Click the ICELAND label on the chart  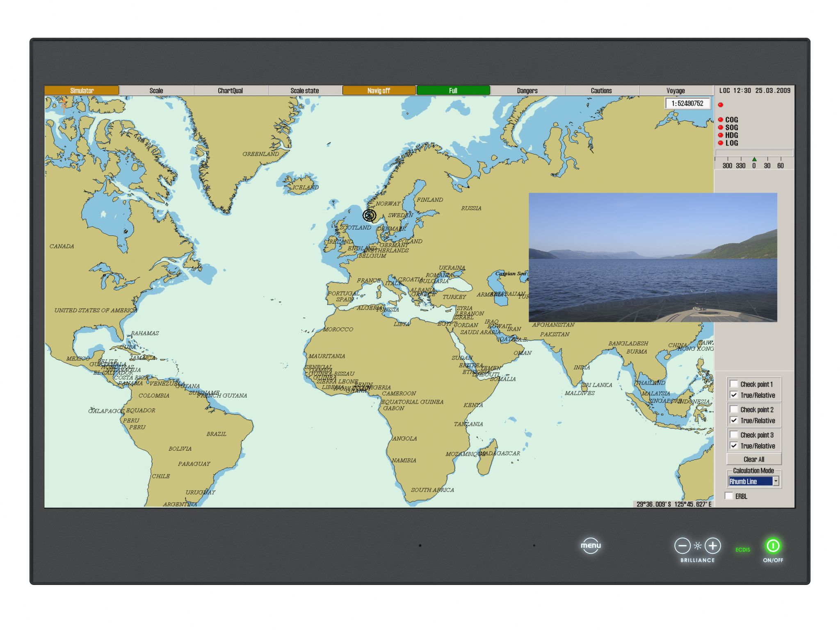305,187
